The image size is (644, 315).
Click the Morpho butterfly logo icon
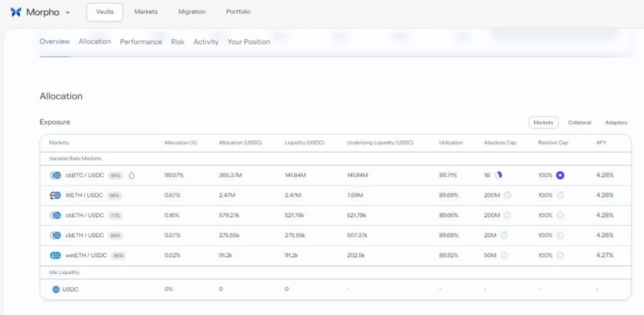point(16,12)
